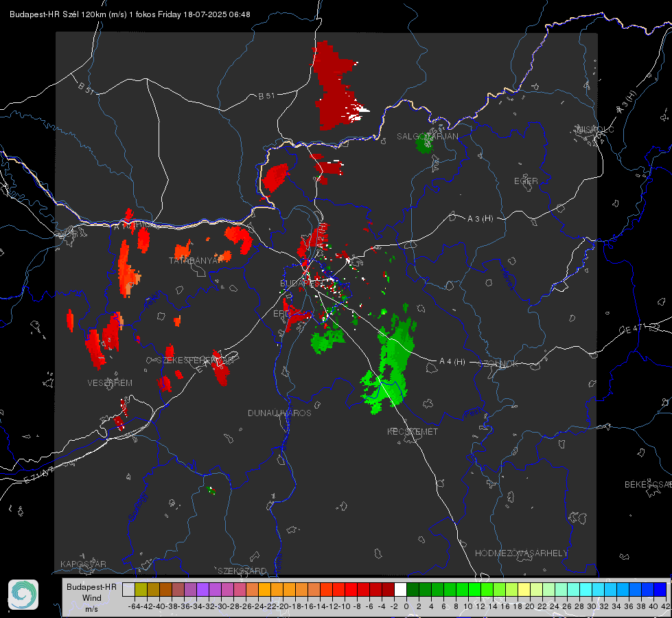Click the dark green radar echo below SALGOTARJAN
The width and height of the screenshot is (672, 618).
tap(425, 144)
